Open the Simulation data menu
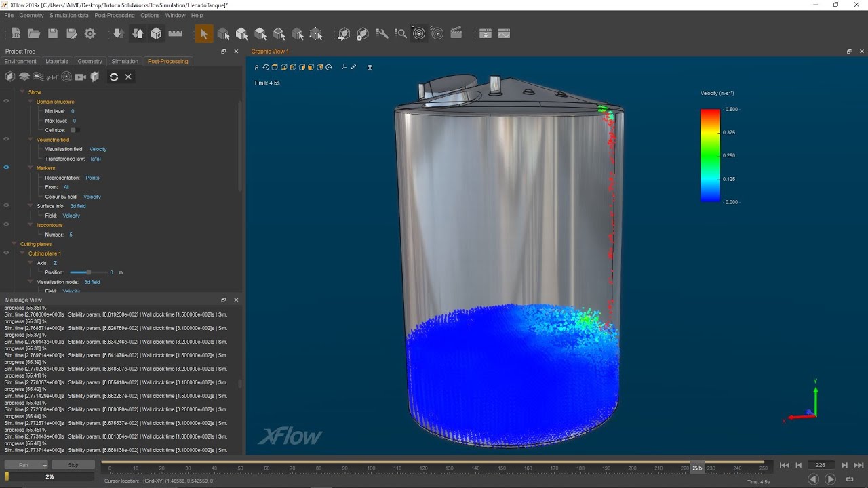 tap(68, 15)
